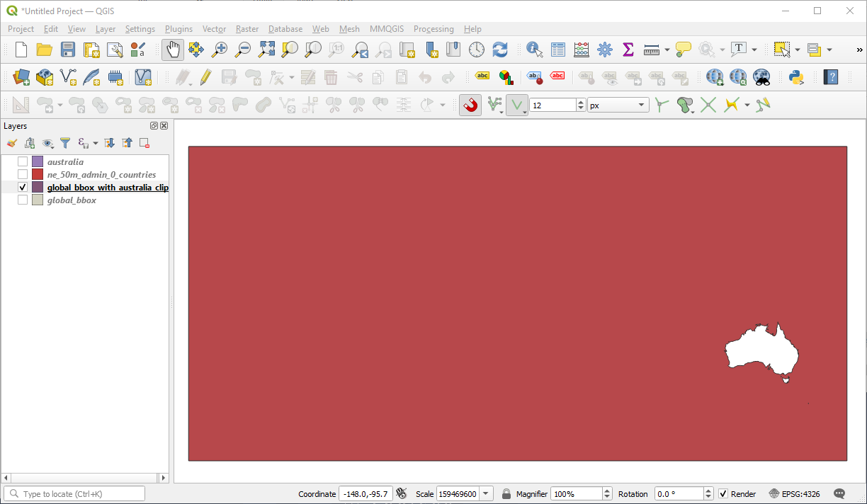Open the messages log speech bubble
Image resolution: width=867 pixels, height=504 pixels.
coord(840,493)
